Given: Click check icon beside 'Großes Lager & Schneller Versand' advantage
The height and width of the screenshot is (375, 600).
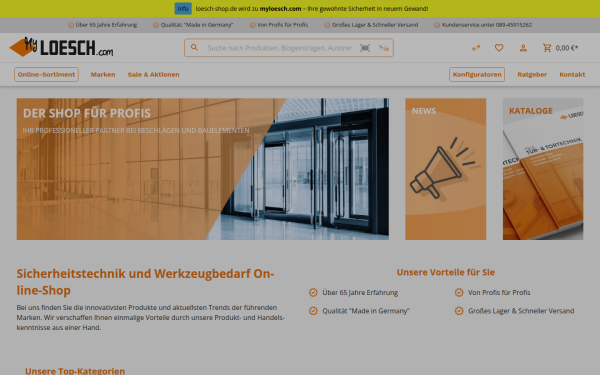Looking at the screenshot, I should coord(459,311).
